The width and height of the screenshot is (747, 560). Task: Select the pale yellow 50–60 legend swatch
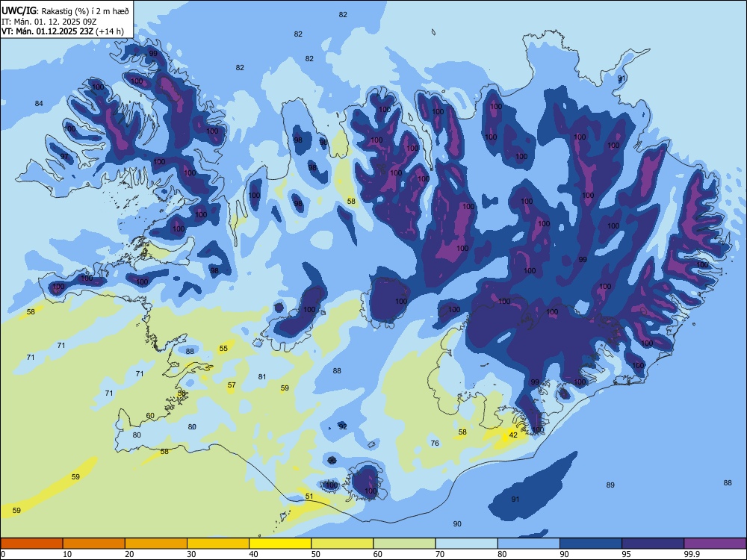(343, 544)
